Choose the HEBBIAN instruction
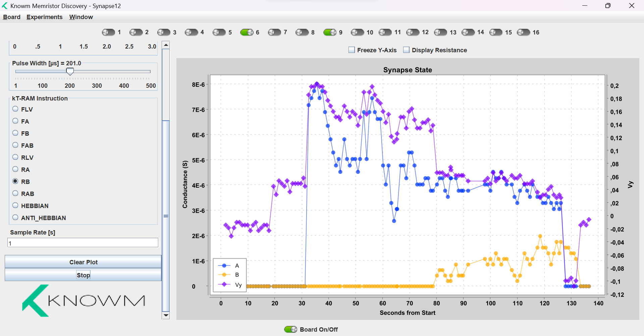The height and width of the screenshot is (336, 644). [15, 205]
